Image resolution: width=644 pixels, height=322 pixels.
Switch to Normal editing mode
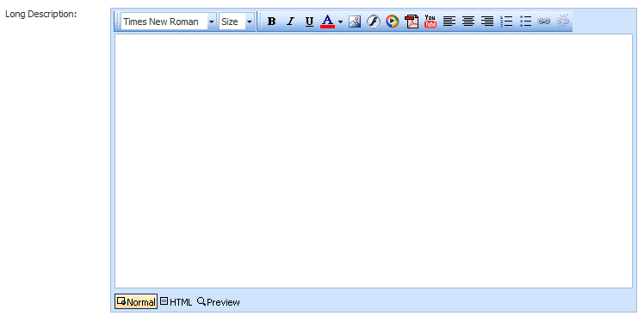pyautogui.click(x=136, y=302)
